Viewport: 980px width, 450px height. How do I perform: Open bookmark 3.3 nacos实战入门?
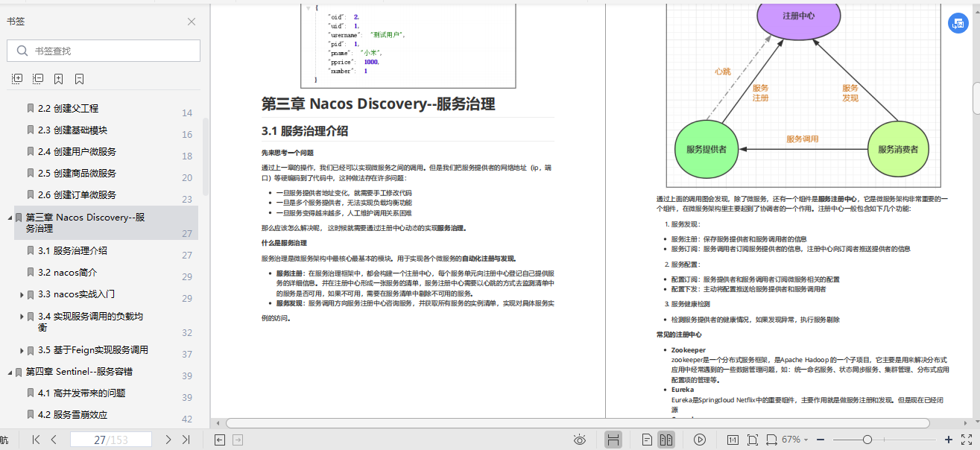pyautogui.click(x=76, y=294)
